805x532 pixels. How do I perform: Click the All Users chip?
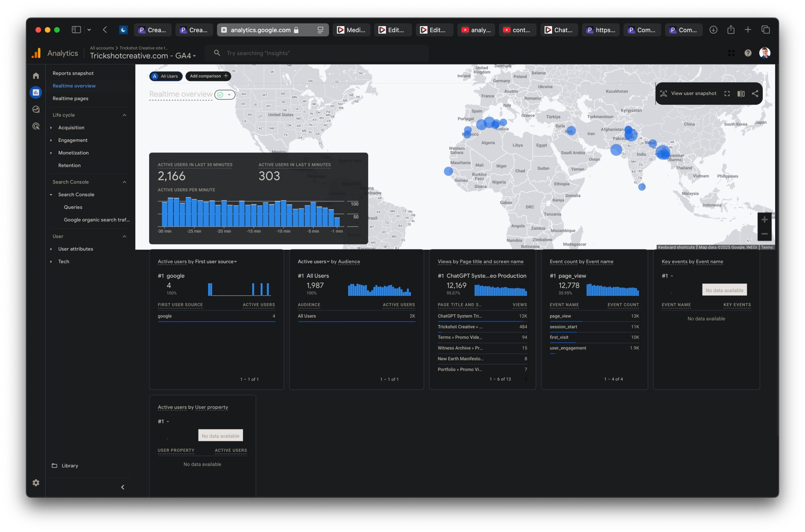click(x=166, y=76)
